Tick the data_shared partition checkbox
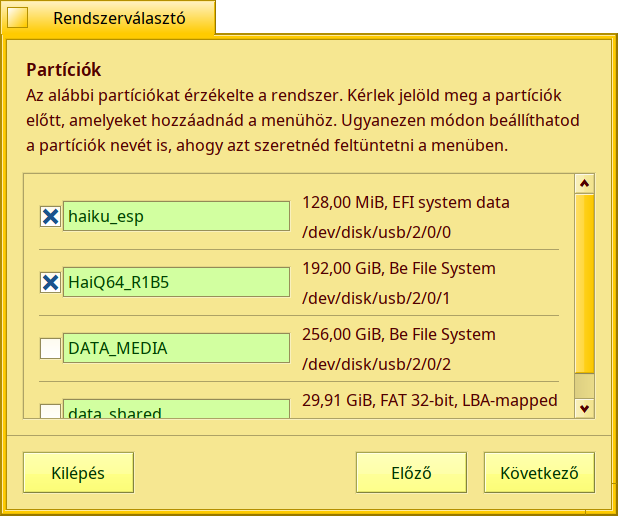The image size is (618, 516). (x=50, y=411)
